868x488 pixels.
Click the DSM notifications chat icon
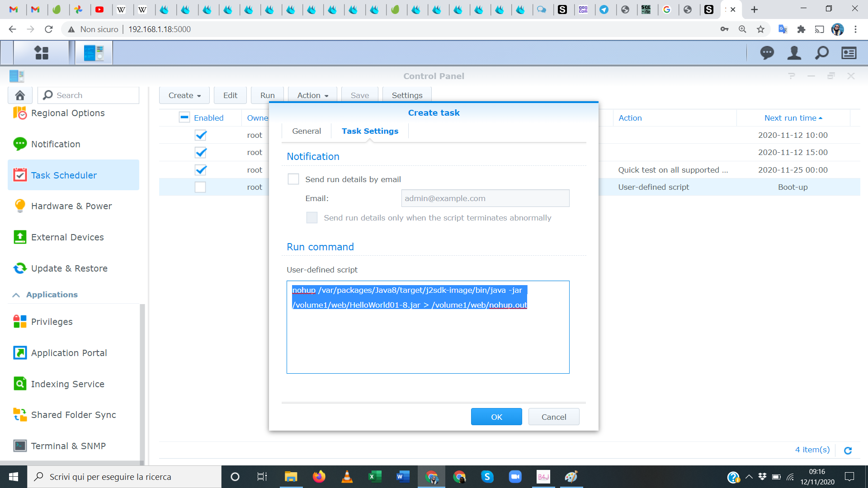(767, 53)
